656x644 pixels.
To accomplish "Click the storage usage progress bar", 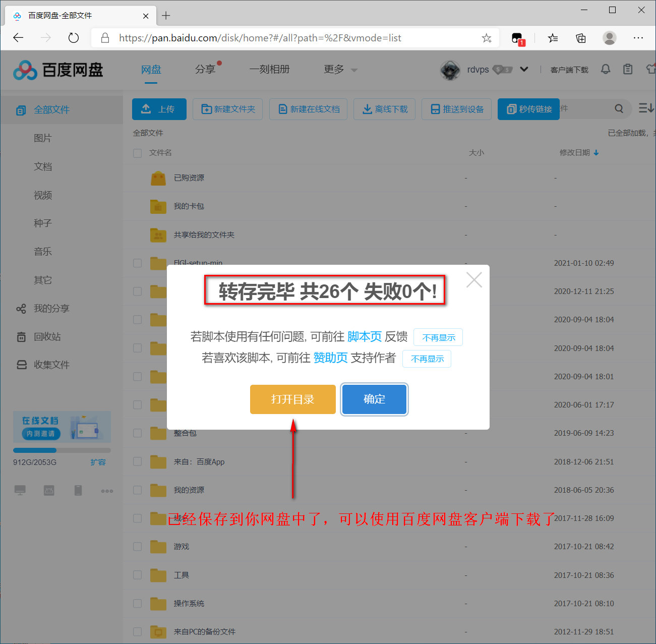I will point(62,450).
